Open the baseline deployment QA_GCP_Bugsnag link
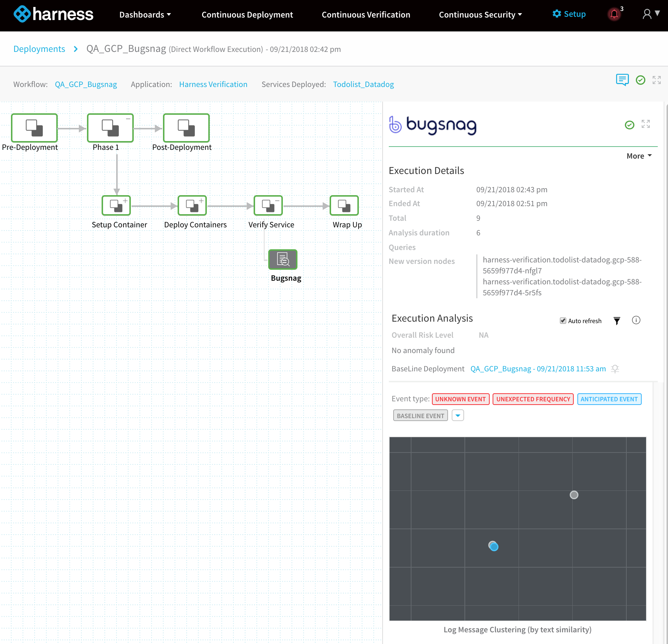 pos(538,369)
